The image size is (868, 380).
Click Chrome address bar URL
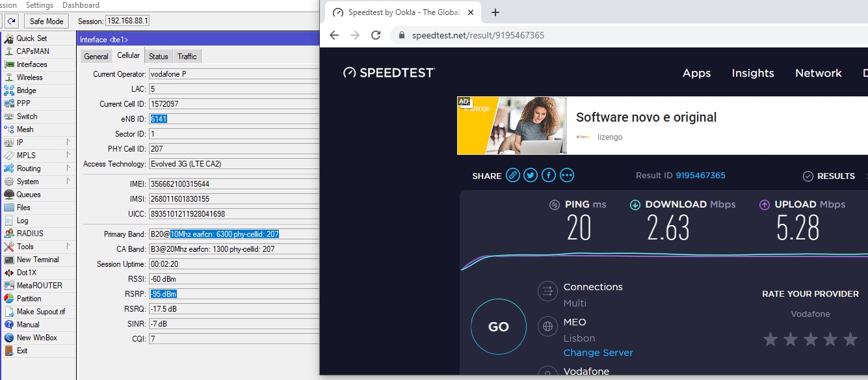pyautogui.click(x=478, y=35)
